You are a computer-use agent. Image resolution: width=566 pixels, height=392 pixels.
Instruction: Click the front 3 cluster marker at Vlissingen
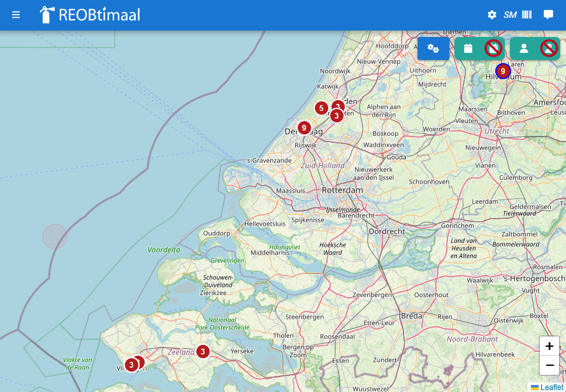click(131, 365)
